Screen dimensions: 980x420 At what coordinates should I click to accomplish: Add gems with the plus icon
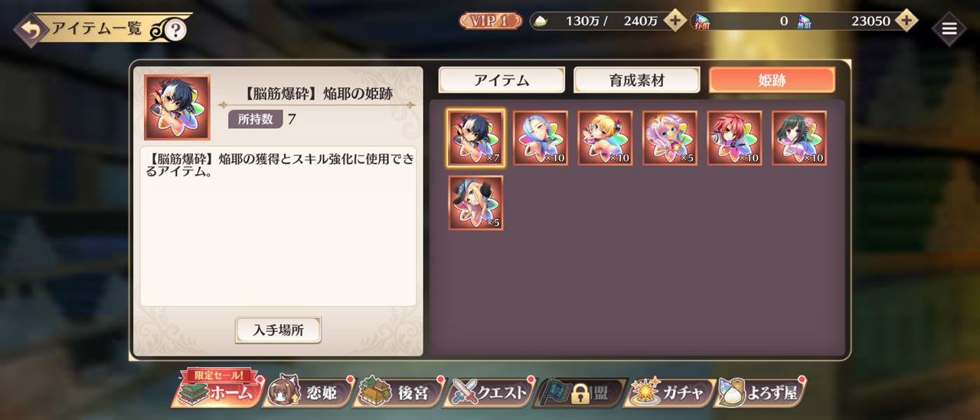click(x=906, y=21)
